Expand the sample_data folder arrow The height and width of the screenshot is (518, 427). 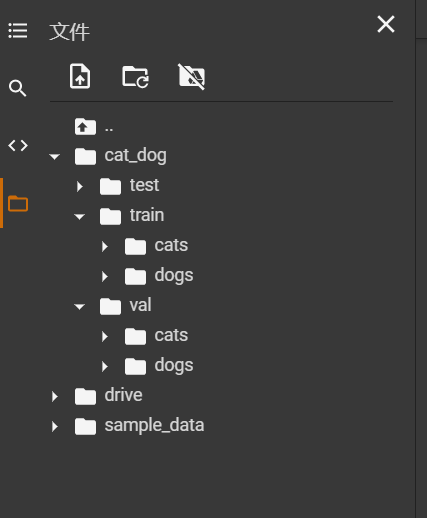[55, 426]
